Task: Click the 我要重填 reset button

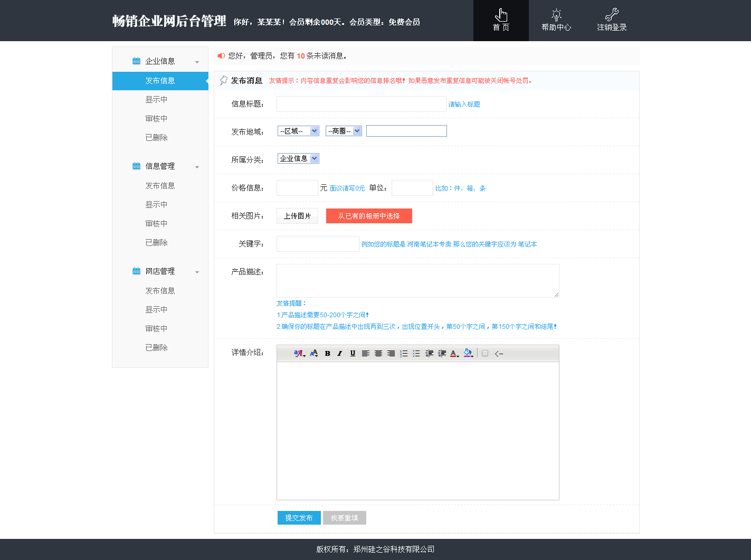Action: click(345, 518)
